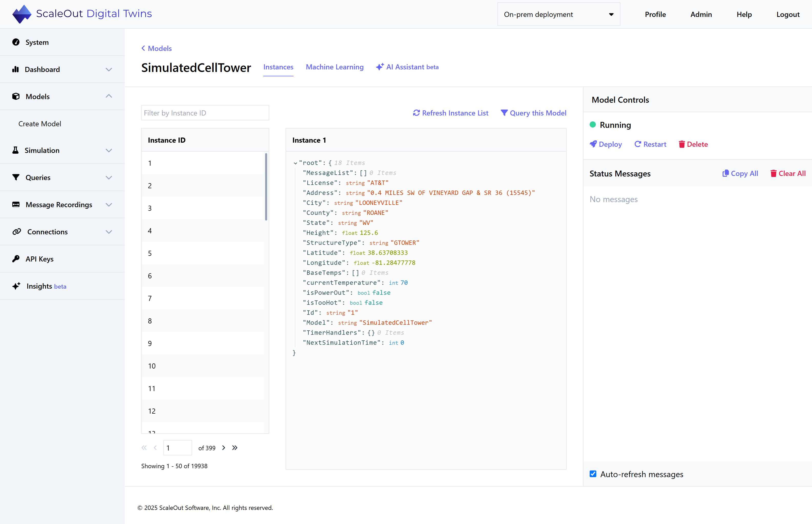
Task: Expand the Queries sidebar section
Action: [x=109, y=177]
